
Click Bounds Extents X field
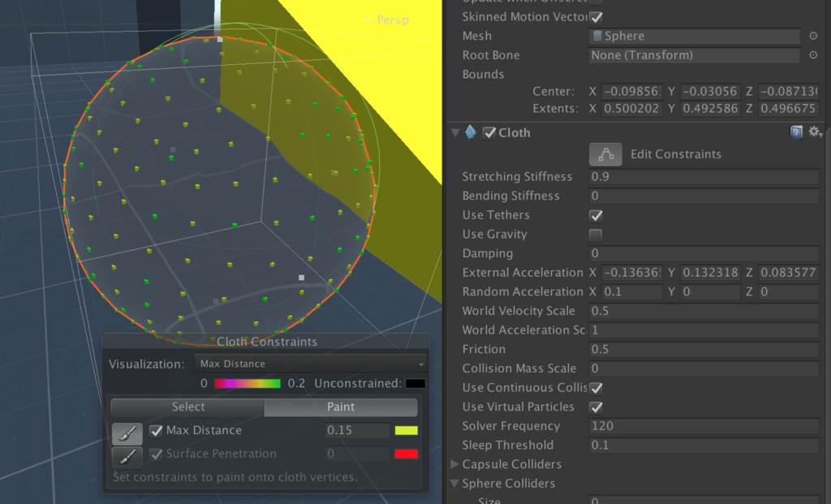631,109
